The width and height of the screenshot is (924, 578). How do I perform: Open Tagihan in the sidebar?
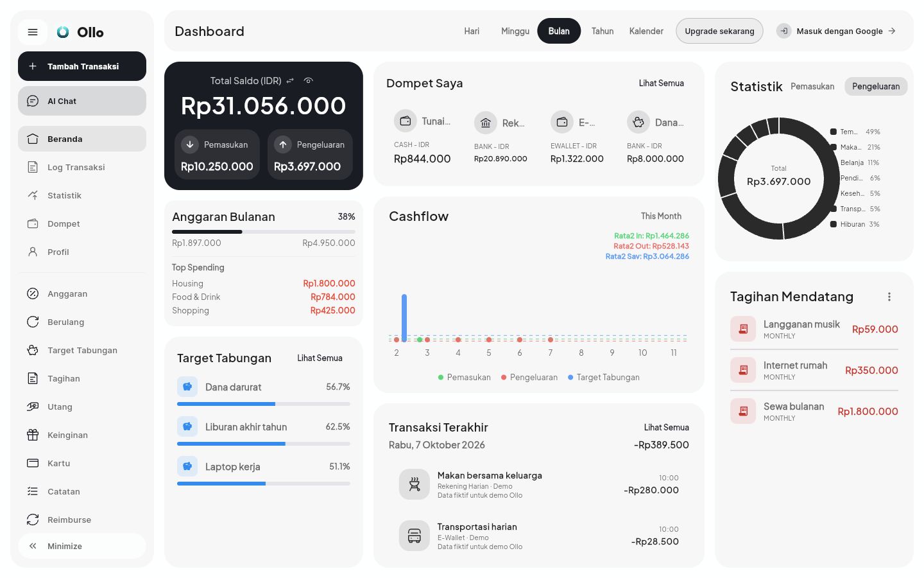click(x=82, y=378)
